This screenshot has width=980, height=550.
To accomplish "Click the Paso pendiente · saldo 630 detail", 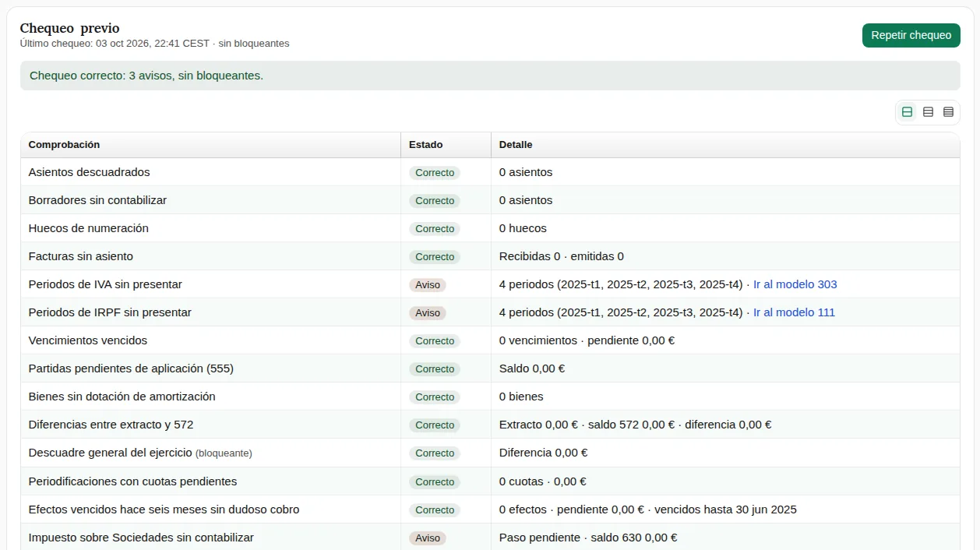I will (x=588, y=538).
